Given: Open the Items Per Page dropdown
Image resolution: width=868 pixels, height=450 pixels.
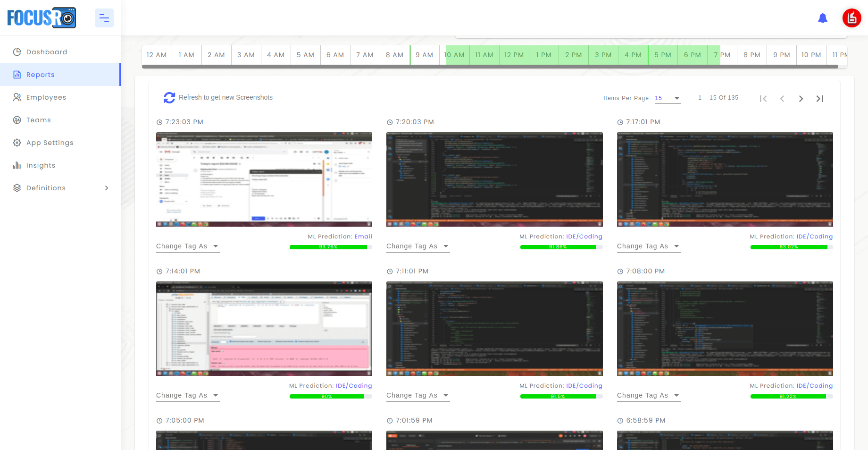Looking at the screenshot, I should point(667,98).
